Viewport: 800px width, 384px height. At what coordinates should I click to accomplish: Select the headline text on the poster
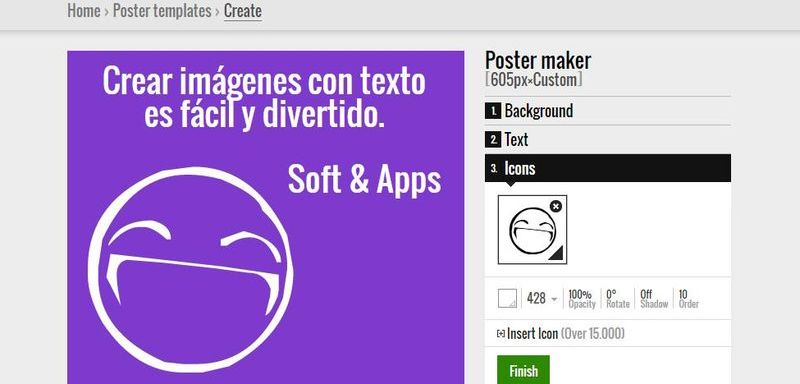click(264, 98)
